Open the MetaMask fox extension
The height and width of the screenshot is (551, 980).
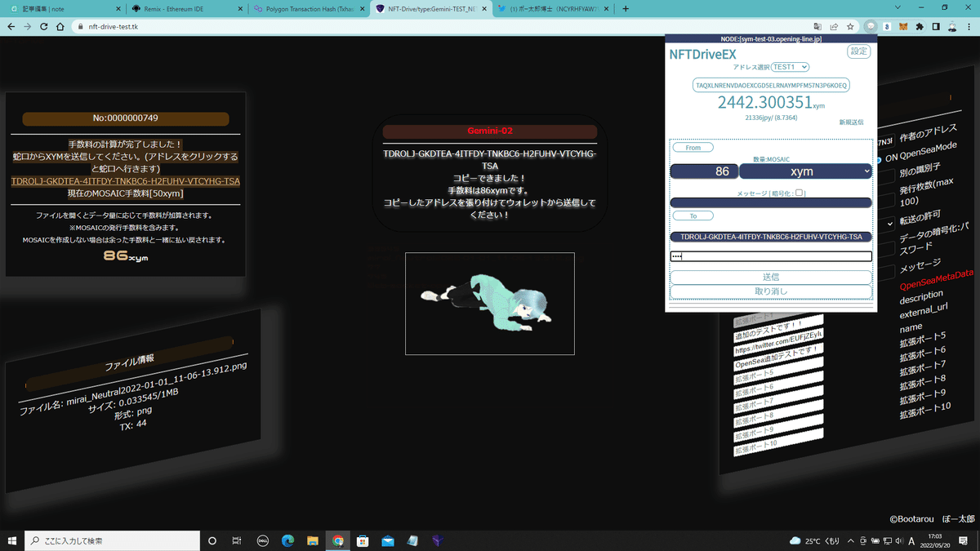[x=903, y=26]
